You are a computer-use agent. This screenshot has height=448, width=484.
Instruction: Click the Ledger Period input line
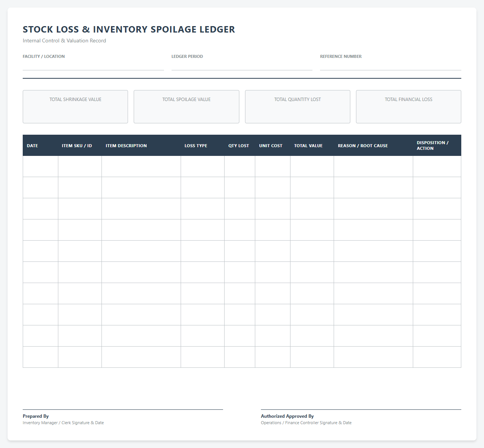click(x=242, y=65)
